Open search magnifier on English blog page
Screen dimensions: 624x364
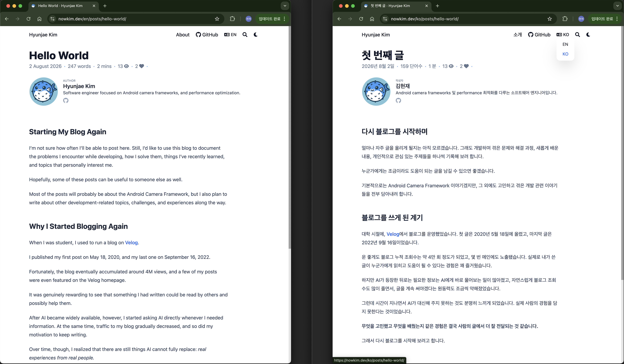pos(245,35)
